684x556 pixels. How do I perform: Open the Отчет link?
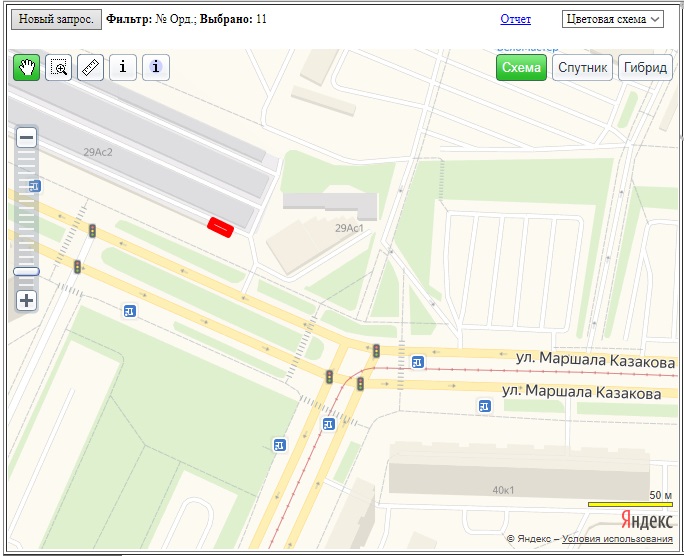pos(515,19)
